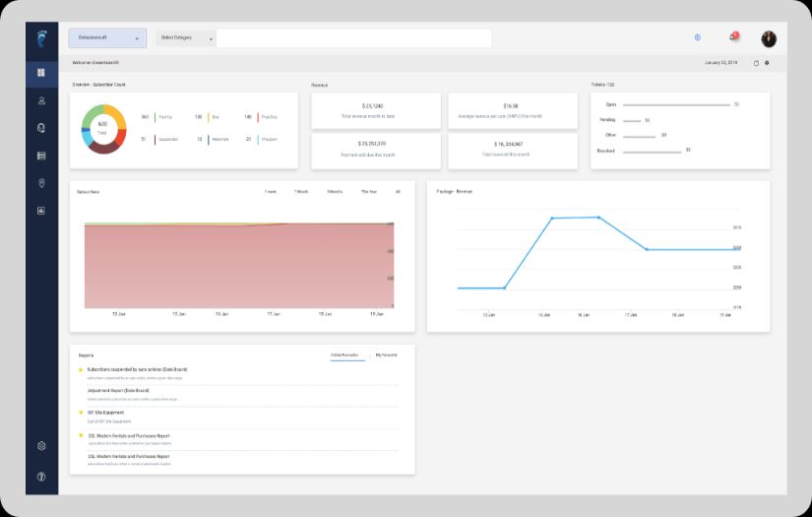Viewport: 812px width, 517px height.
Task: Open the Dashboard grid icon in sidebar
Action: (41, 73)
